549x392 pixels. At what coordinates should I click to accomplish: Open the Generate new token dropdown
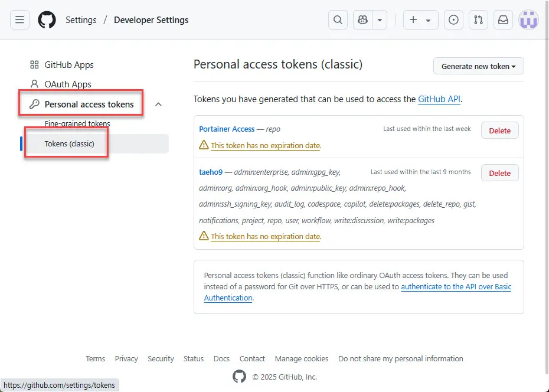478,66
